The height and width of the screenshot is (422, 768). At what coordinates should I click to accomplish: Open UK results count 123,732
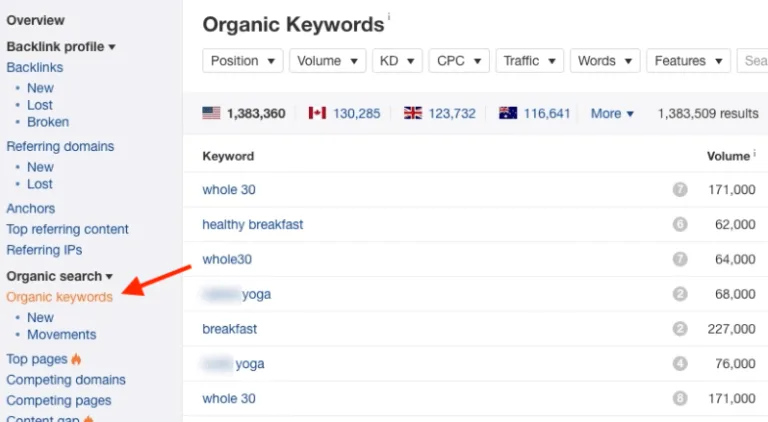coord(452,114)
